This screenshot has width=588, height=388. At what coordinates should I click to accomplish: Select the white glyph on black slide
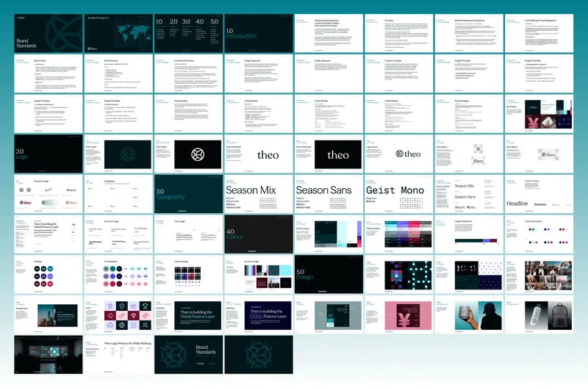pyautogui.click(x=189, y=154)
